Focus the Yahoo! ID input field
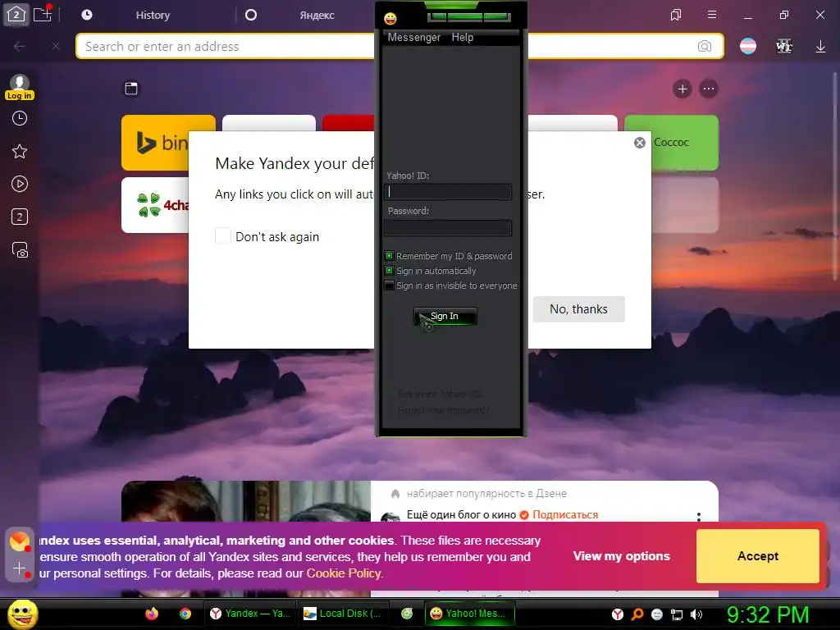840x630 pixels. point(448,192)
